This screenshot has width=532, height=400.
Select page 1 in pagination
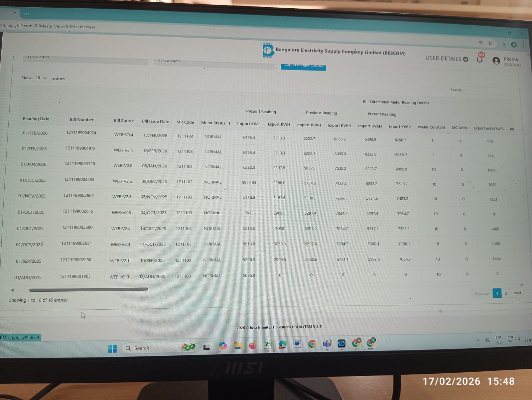(497, 293)
